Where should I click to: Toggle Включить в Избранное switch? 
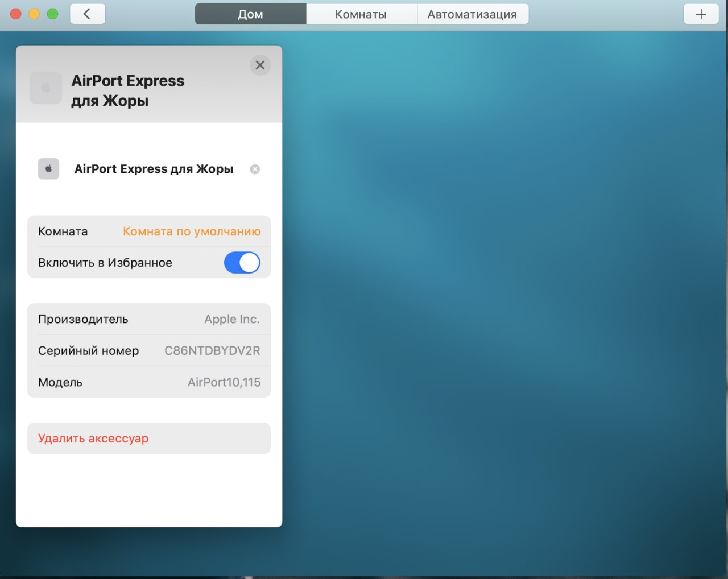click(x=242, y=263)
